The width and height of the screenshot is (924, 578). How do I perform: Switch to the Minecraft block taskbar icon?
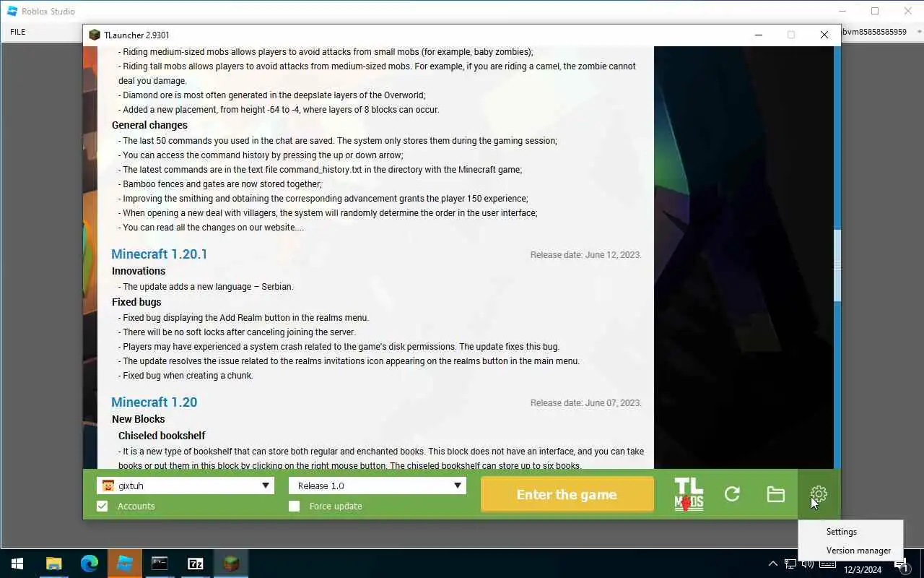tap(230, 564)
